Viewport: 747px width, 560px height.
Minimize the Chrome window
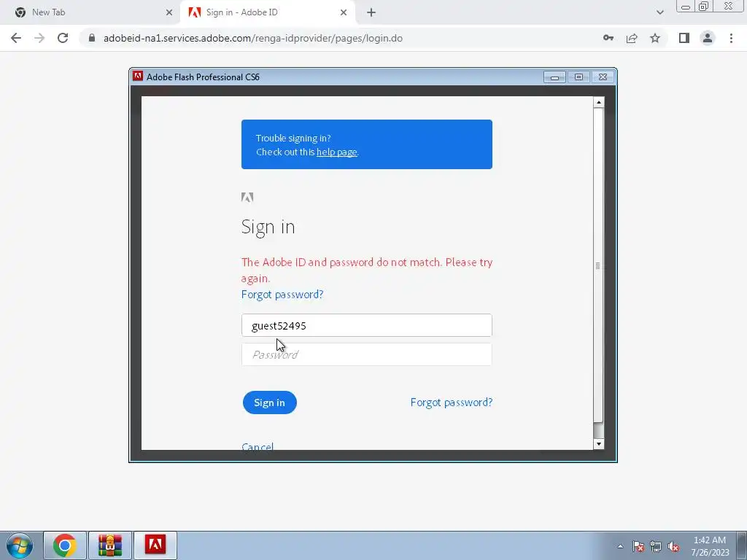[x=686, y=7]
